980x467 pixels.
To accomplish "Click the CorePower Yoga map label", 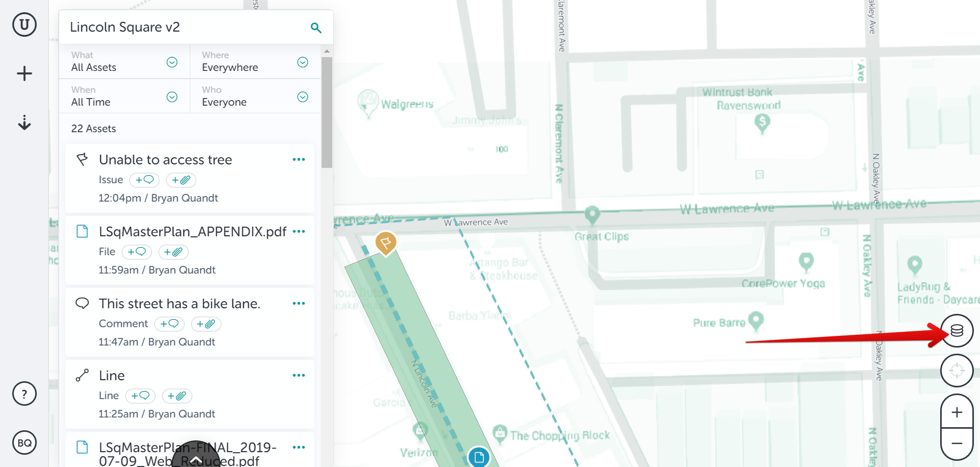I will point(783,283).
